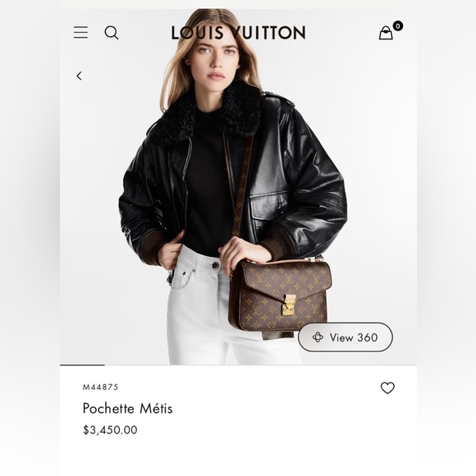Open search with the magnifier icon
The width and height of the screenshot is (476, 476).
112,33
